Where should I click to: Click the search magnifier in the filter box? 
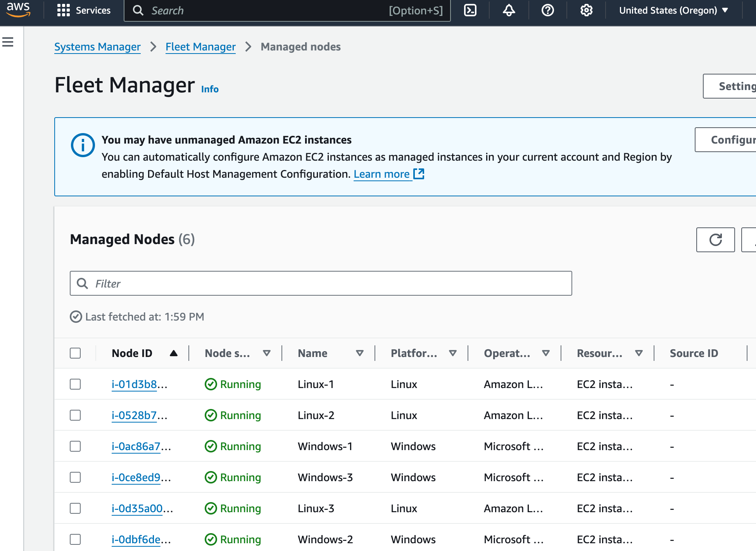click(83, 283)
